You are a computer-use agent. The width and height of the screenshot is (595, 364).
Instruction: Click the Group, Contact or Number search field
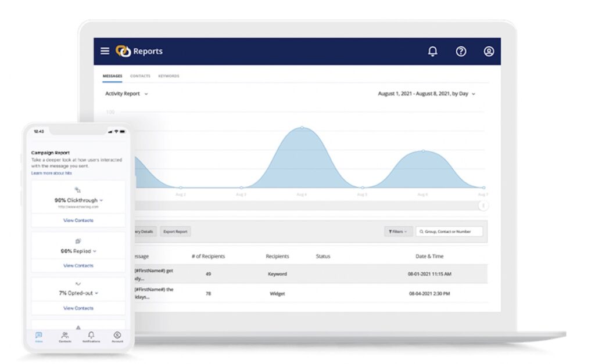(449, 232)
